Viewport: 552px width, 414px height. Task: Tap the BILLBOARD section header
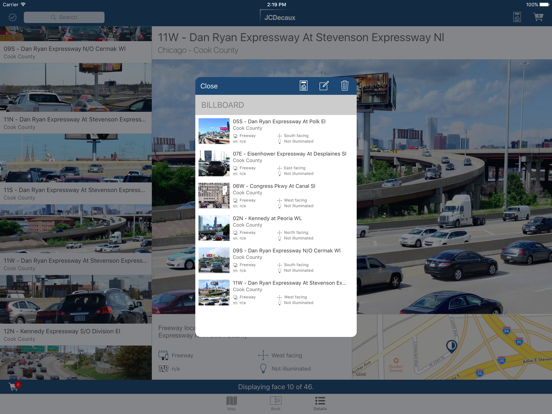[x=276, y=105]
